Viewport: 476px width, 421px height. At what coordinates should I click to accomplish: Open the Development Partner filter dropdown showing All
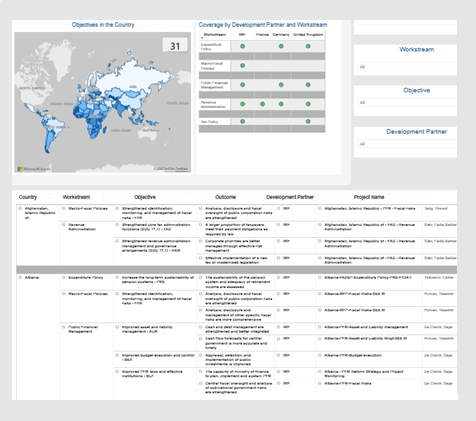(407, 144)
